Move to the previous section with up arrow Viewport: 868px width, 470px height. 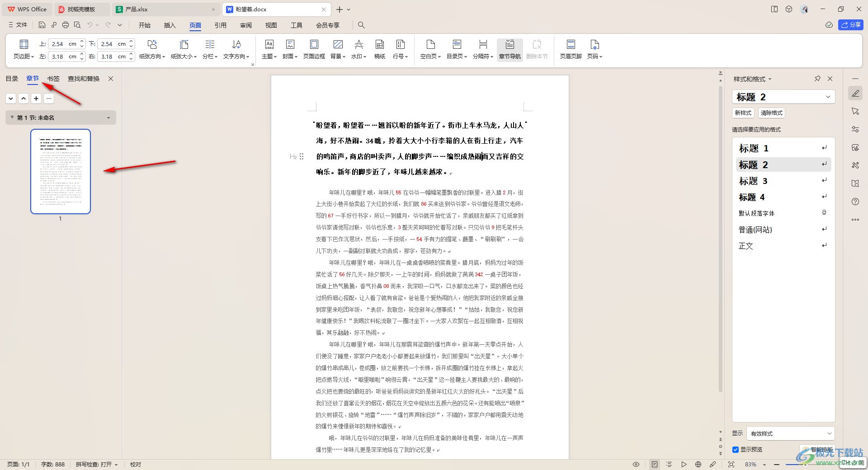point(24,99)
